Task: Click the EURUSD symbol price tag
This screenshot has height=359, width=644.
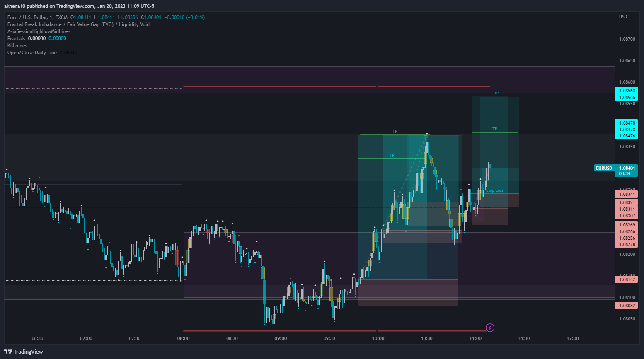Action: click(604, 168)
